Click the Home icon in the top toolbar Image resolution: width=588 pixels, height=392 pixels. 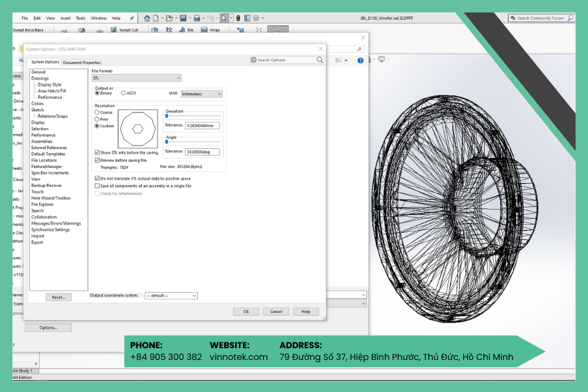point(147,18)
